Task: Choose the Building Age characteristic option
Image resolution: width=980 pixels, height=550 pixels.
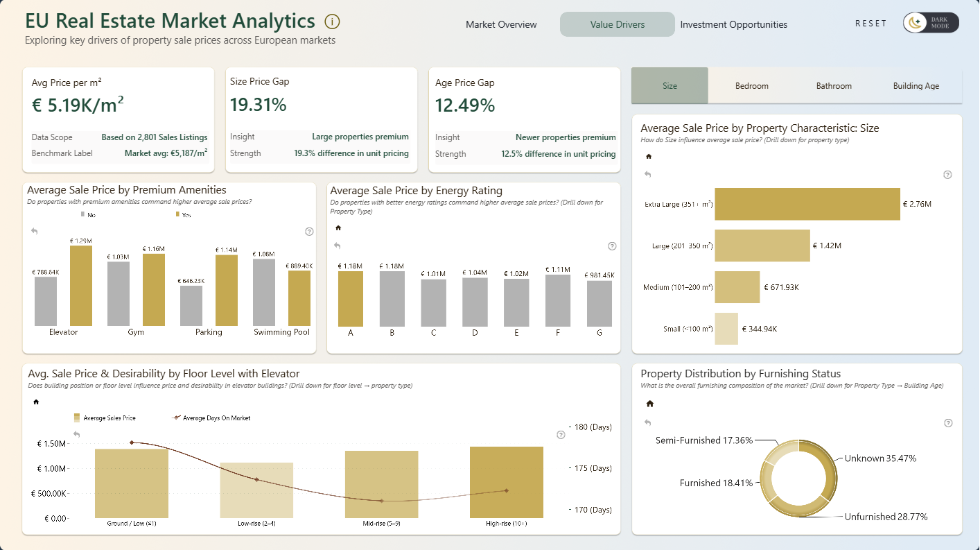Action: coord(916,86)
